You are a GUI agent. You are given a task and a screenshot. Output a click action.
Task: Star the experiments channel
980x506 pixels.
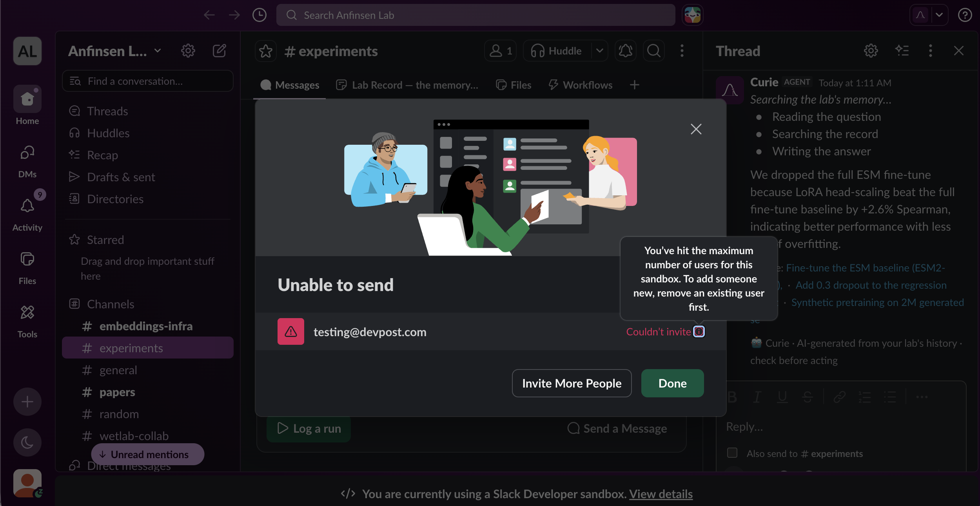click(x=266, y=51)
